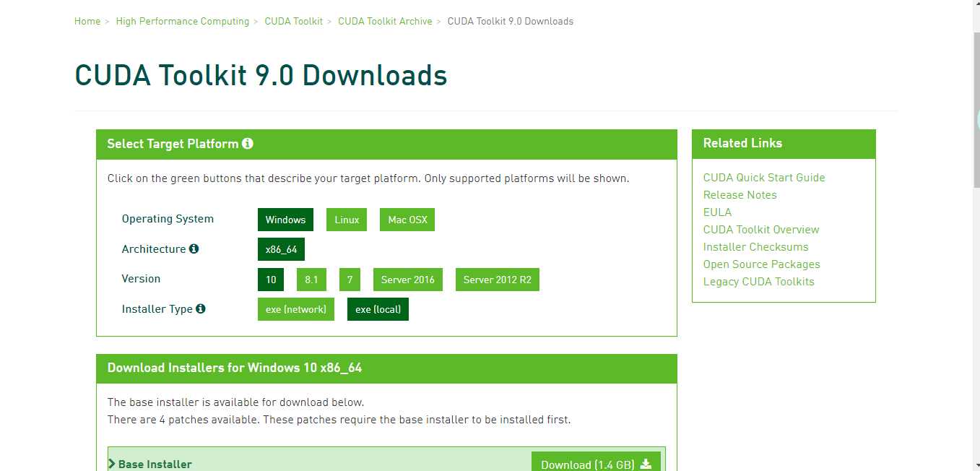Screen dimensions: 980x471
Task: Open the Installer Checksums link
Action: 756,247
